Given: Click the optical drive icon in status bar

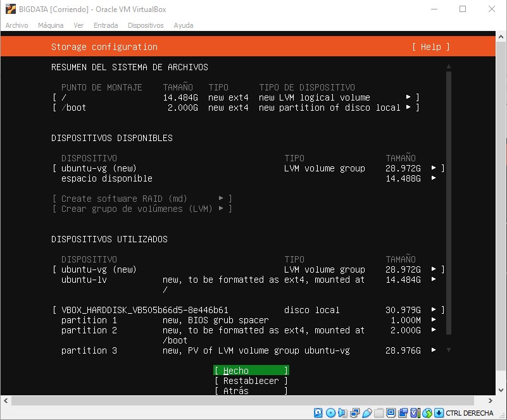Looking at the screenshot, I should click(x=330, y=412).
